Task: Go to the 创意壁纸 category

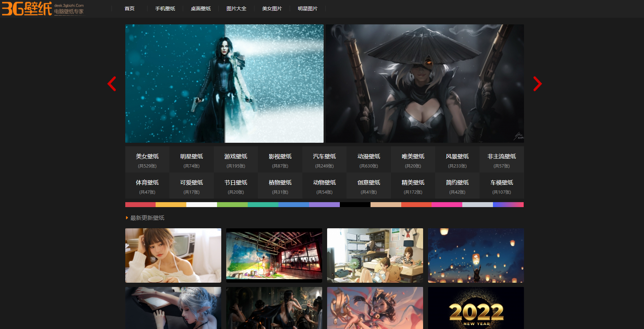Action: point(369,186)
